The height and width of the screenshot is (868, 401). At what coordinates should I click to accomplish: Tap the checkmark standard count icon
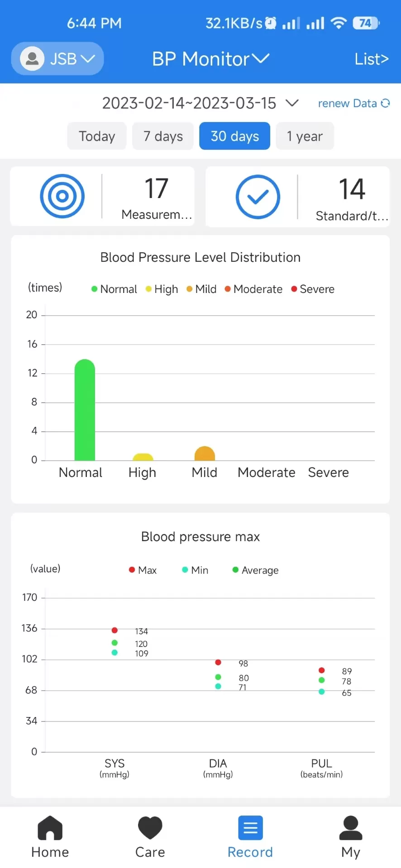pos(258,197)
